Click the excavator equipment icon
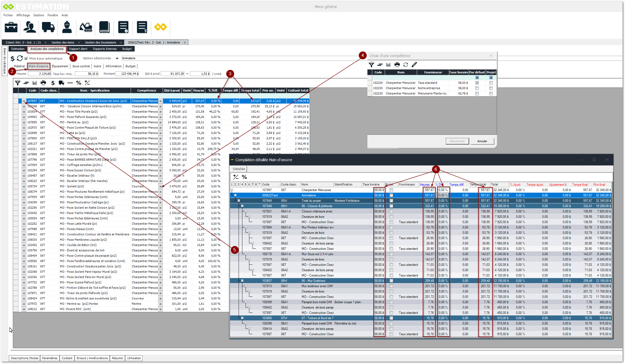 (86, 27)
